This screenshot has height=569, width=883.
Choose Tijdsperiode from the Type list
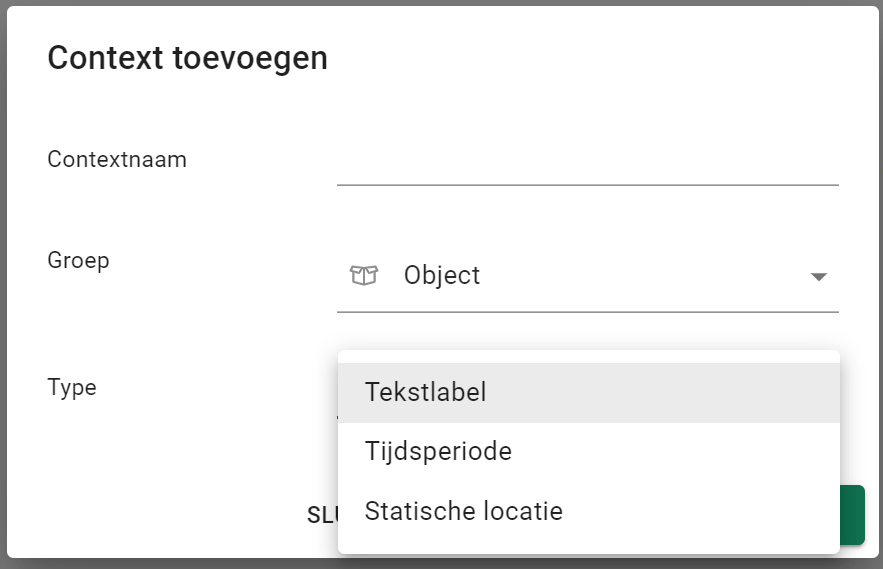588,452
